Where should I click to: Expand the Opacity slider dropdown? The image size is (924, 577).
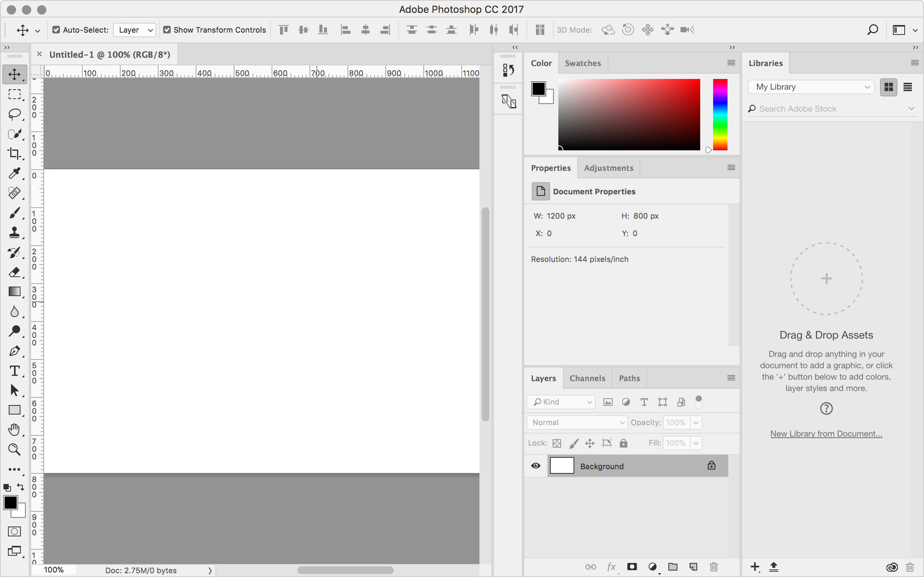[x=696, y=423]
